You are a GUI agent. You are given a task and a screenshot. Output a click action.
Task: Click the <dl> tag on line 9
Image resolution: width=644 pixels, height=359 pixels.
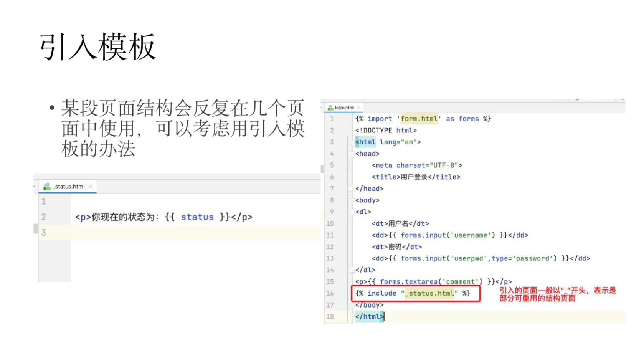(x=363, y=212)
